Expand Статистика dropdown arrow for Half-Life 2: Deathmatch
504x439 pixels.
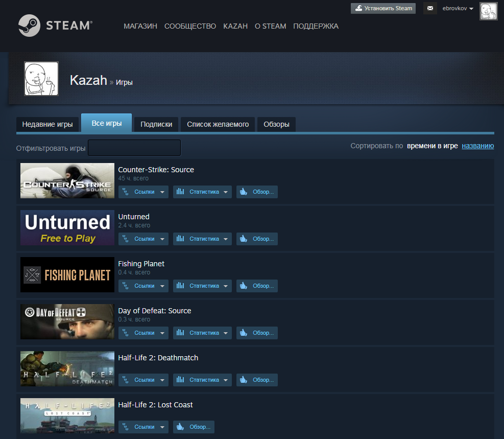[226, 380]
